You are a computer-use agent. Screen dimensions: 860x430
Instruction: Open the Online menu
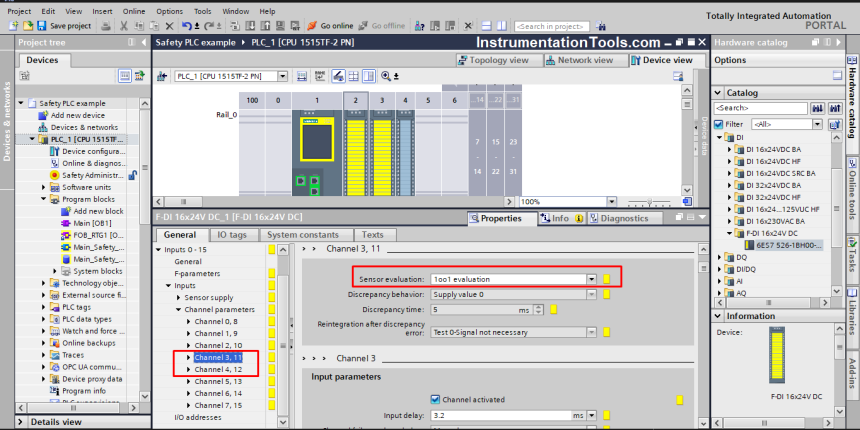(x=134, y=11)
